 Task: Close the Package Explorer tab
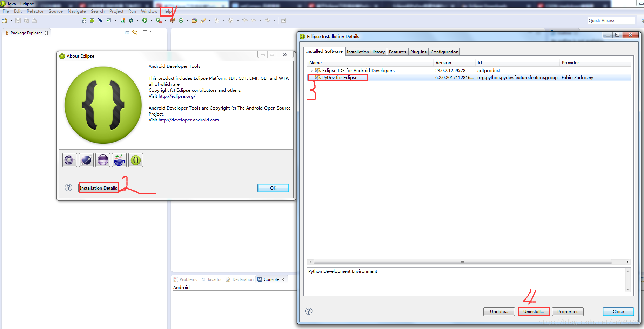(x=46, y=33)
